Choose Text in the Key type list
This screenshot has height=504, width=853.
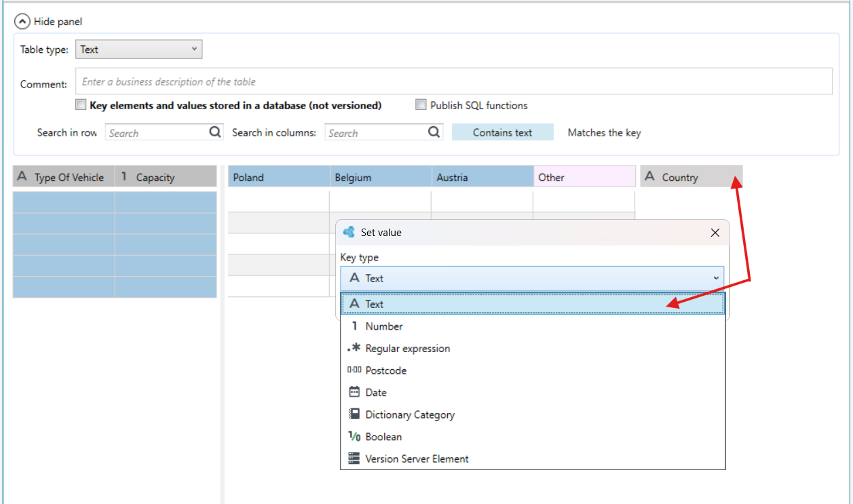click(532, 304)
